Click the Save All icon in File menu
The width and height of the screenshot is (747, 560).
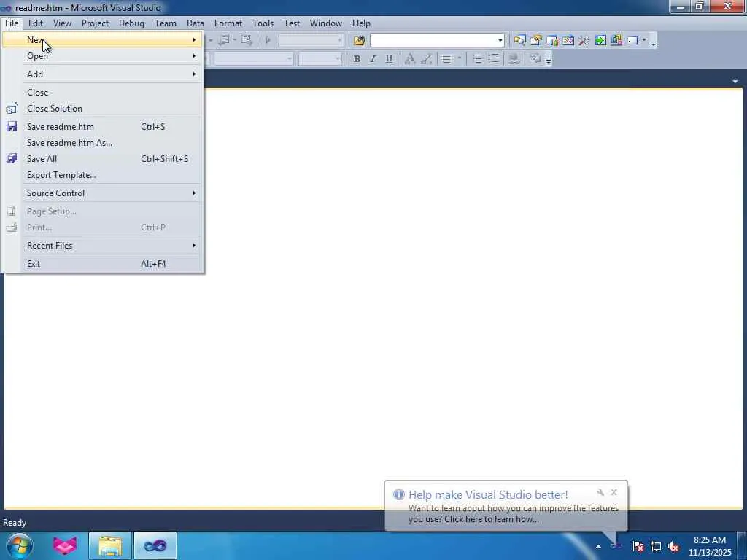[x=12, y=158]
